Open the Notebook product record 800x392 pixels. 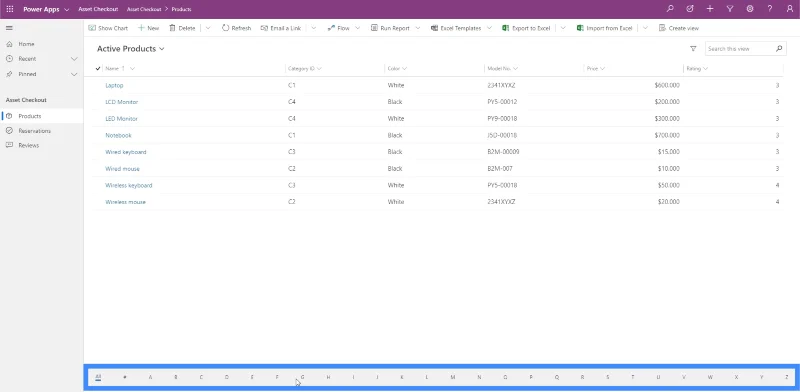point(118,135)
